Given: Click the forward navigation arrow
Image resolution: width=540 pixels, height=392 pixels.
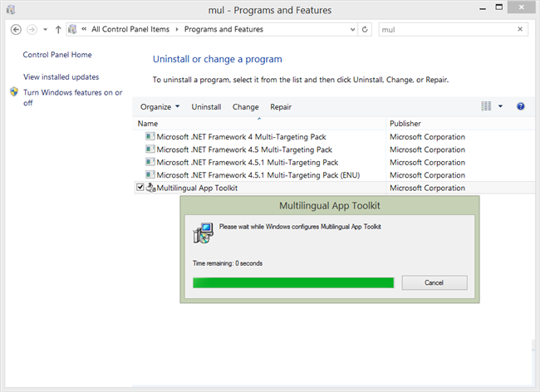Looking at the screenshot, I should [x=32, y=30].
